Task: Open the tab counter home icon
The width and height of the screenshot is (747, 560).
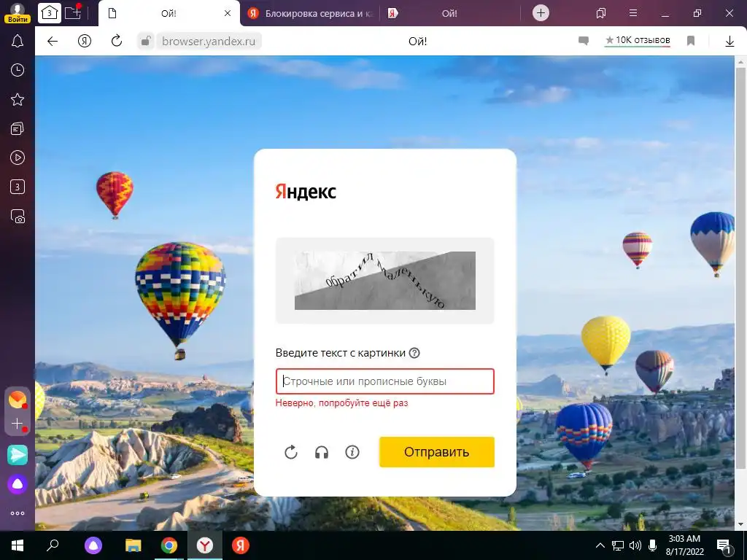Action: click(x=50, y=13)
